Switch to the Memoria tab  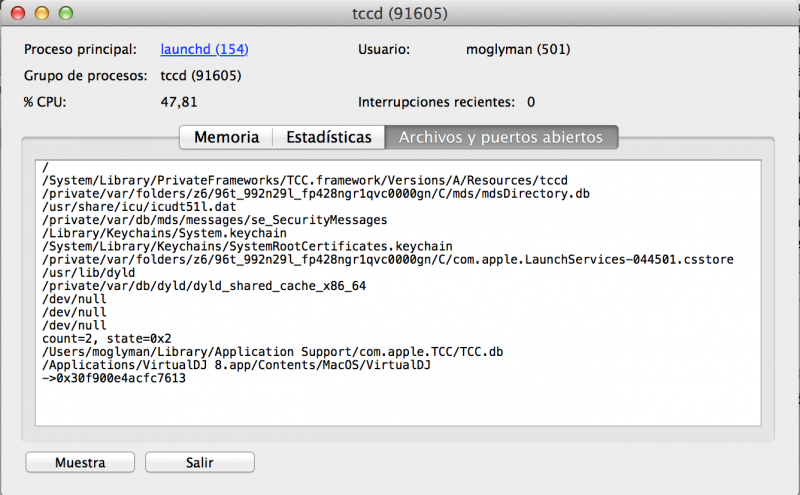tap(227, 137)
